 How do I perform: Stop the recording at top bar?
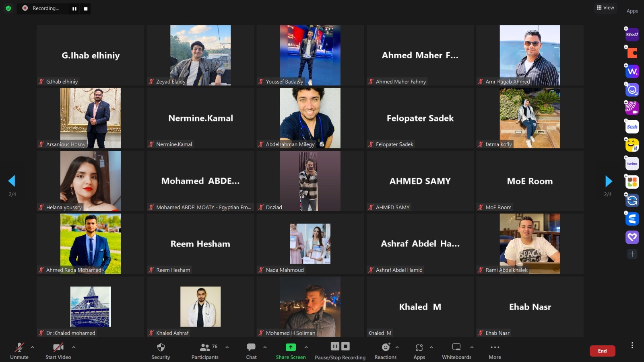coord(86,8)
